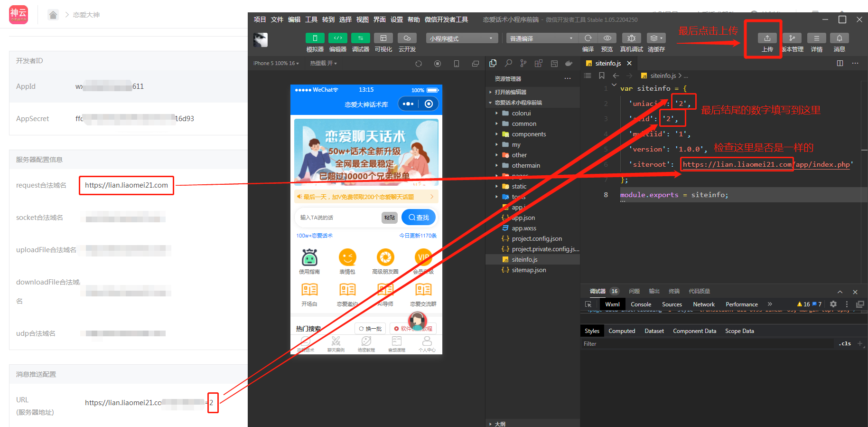The width and height of the screenshot is (868, 427).
Task: Open the 消息 notifications bell
Action: pos(839,38)
